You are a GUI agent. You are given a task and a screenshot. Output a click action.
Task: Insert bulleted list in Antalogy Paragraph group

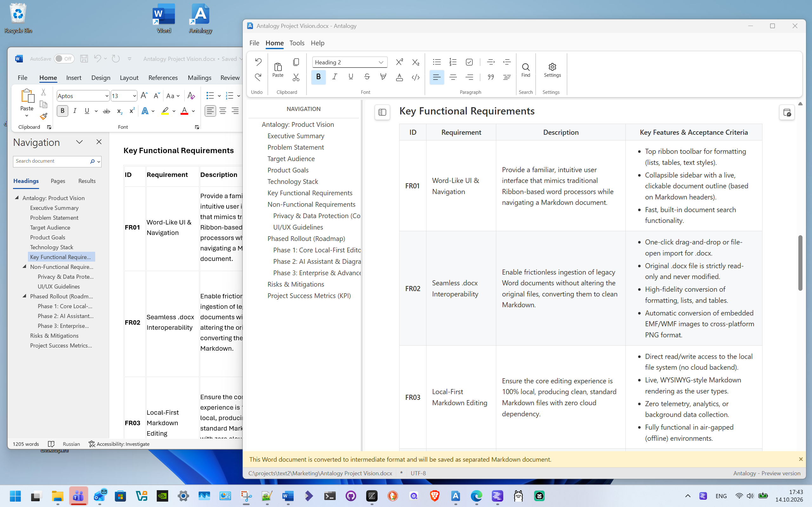[437, 62]
